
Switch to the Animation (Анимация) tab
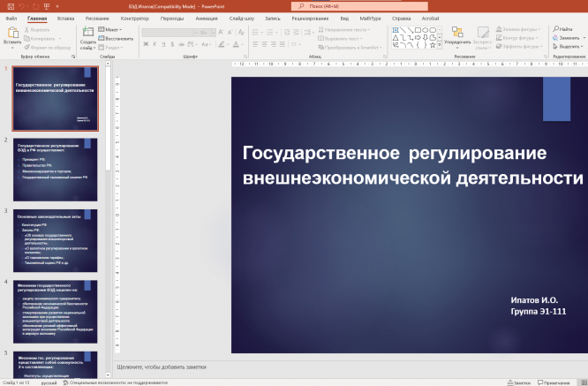click(206, 18)
